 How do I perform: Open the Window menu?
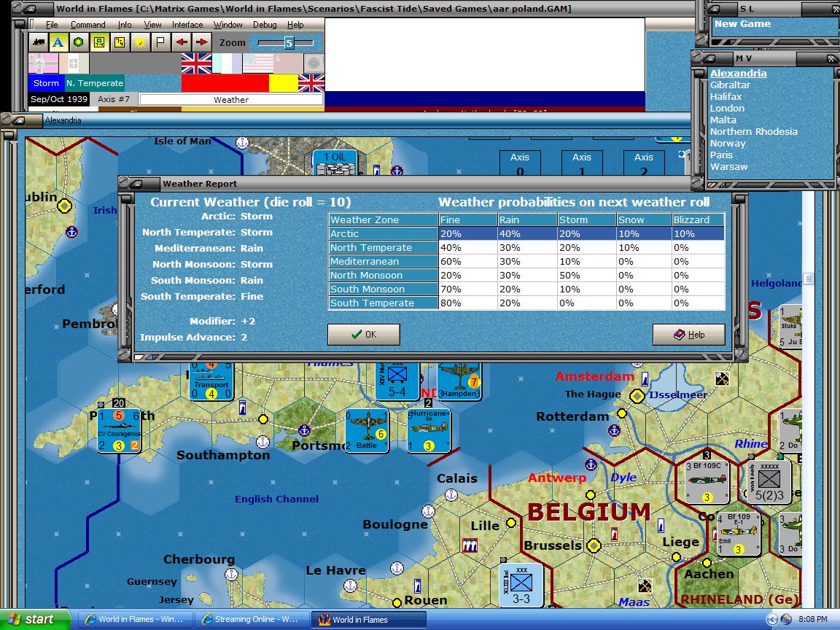pyautogui.click(x=227, y=25)
